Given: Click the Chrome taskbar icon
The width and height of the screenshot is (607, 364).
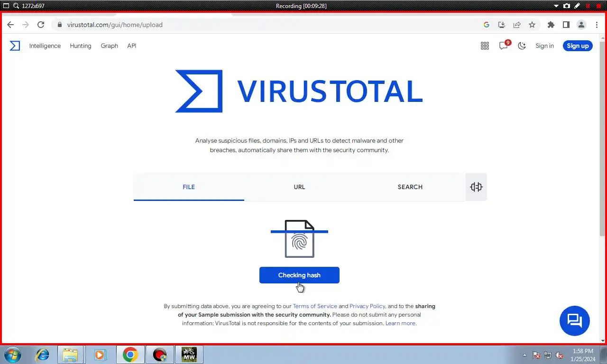Looking at the screenshot, I should click(x=130, y=355).
